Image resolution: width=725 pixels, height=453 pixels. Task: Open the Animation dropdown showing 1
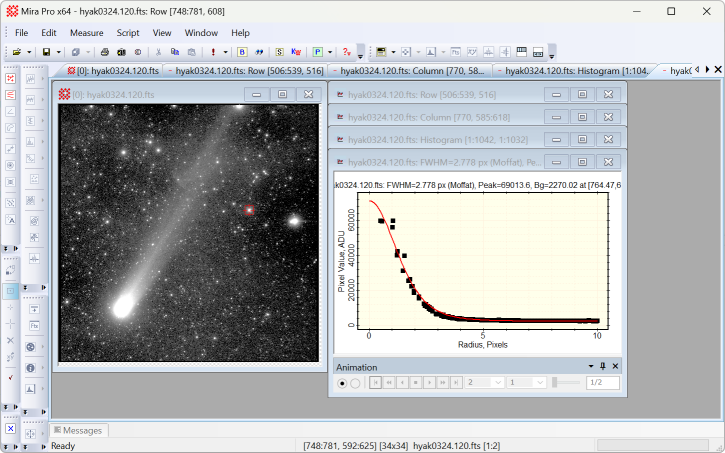pyautogui.click(x=540, y=383)
